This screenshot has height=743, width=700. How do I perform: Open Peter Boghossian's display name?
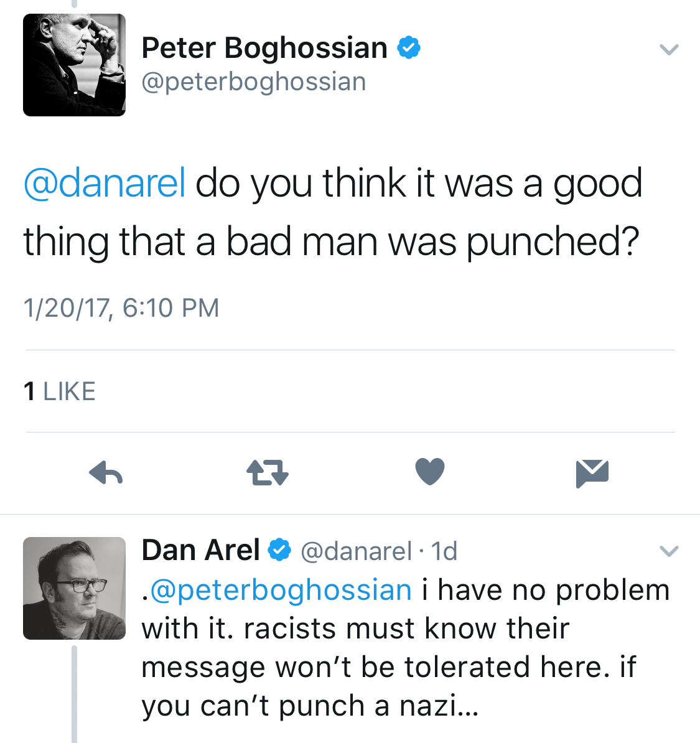click(x=264, y=48)
